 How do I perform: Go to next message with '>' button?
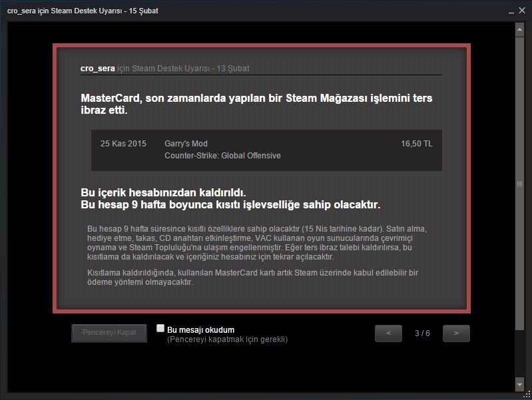tap(456, 333)
